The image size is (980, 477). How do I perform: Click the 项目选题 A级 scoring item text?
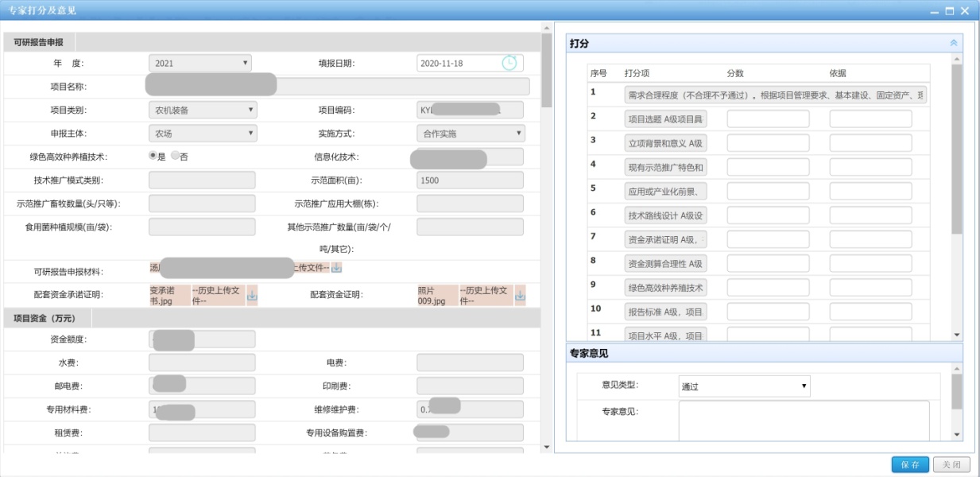664,119
